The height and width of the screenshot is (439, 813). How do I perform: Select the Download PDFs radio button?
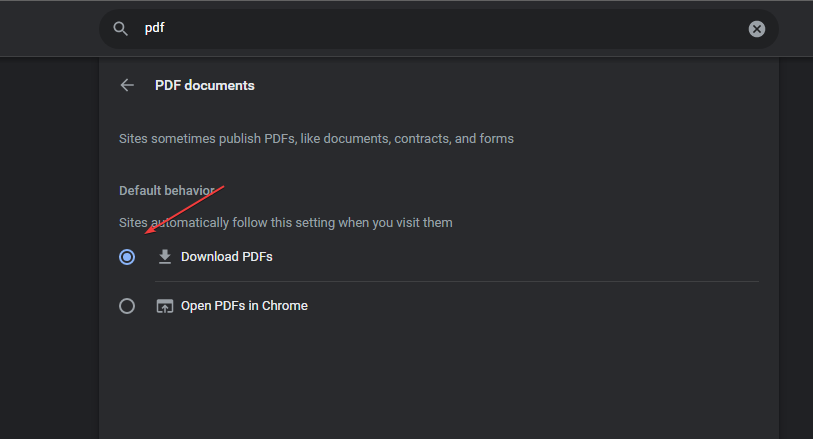pyautogui.click(x=127, y=257)
